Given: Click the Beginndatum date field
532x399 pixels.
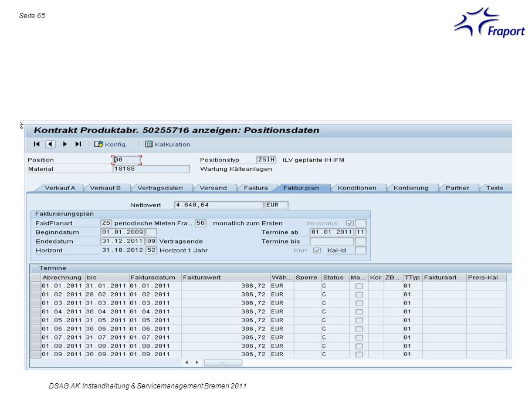Looking at the screenshot, I should click(123, 232).
